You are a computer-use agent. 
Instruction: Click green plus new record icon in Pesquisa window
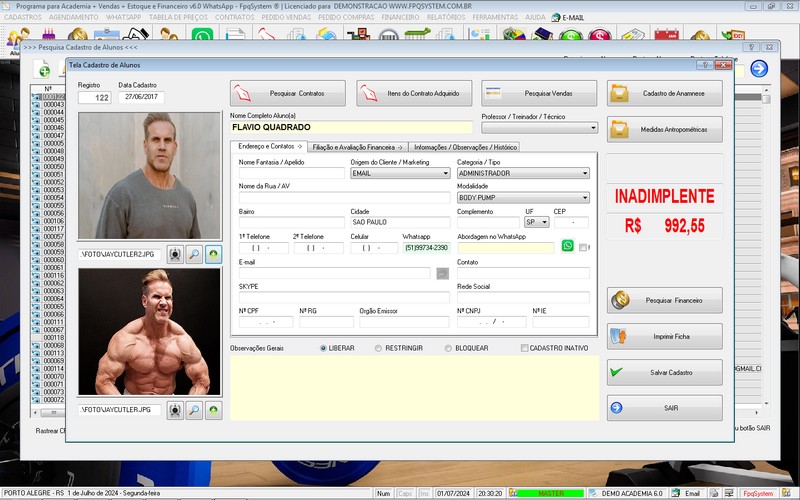[42, 69]
